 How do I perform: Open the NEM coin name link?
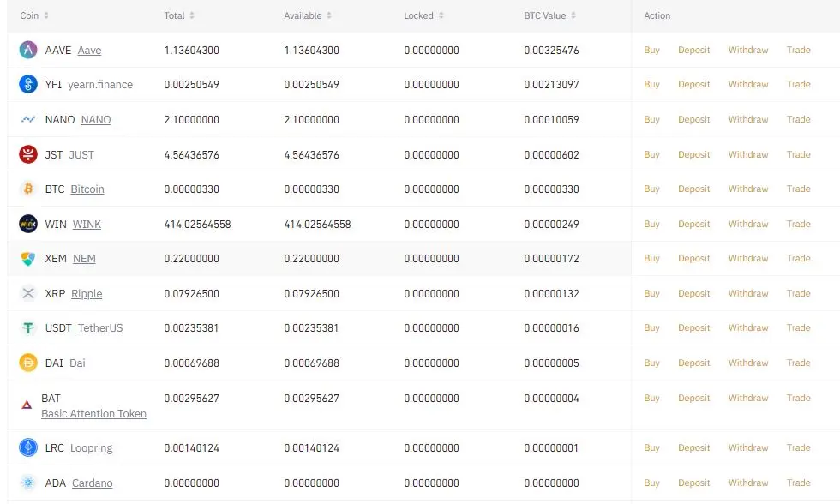pyautogui.click(x=84, y=259)
